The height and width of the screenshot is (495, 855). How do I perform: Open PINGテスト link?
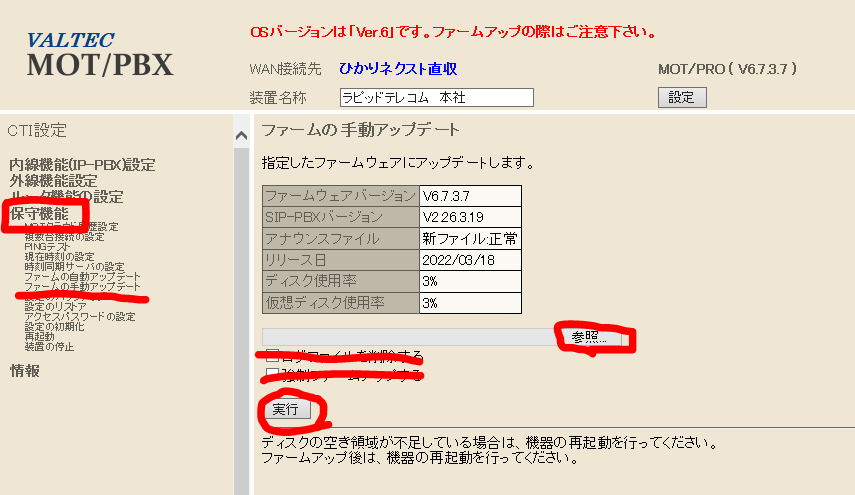point(47,247)
